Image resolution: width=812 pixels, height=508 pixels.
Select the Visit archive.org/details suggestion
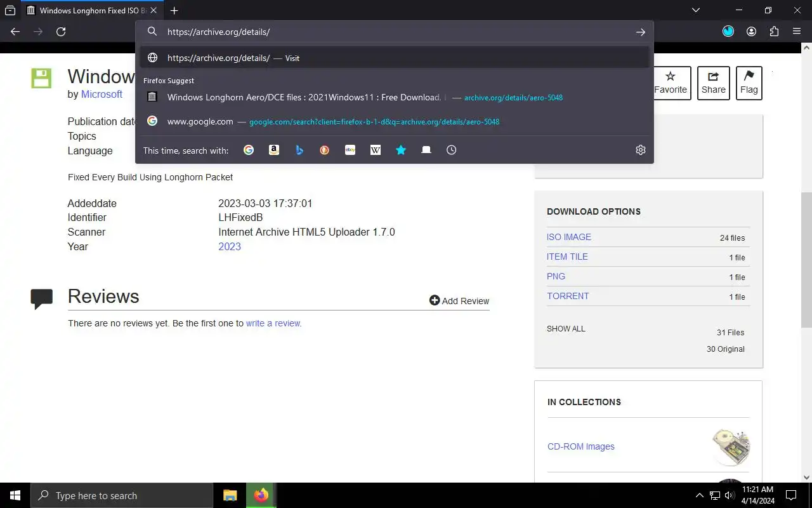(x=395, y=58)
